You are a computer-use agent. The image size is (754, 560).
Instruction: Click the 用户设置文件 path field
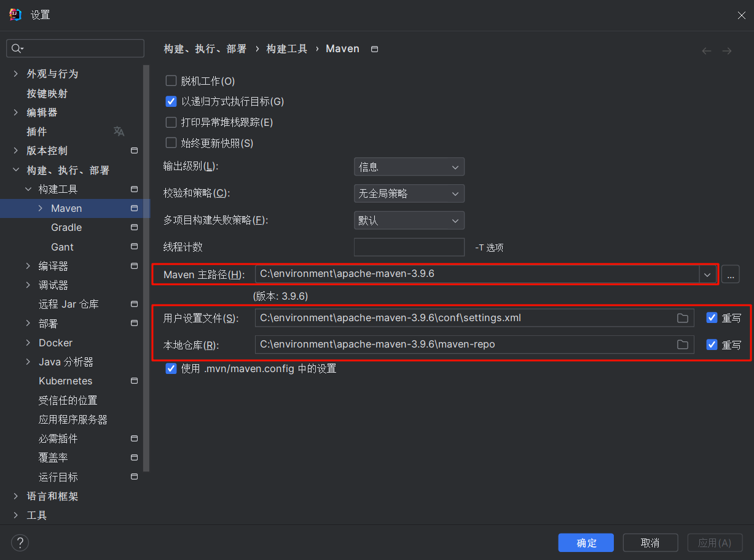click(x=474, y=318)
